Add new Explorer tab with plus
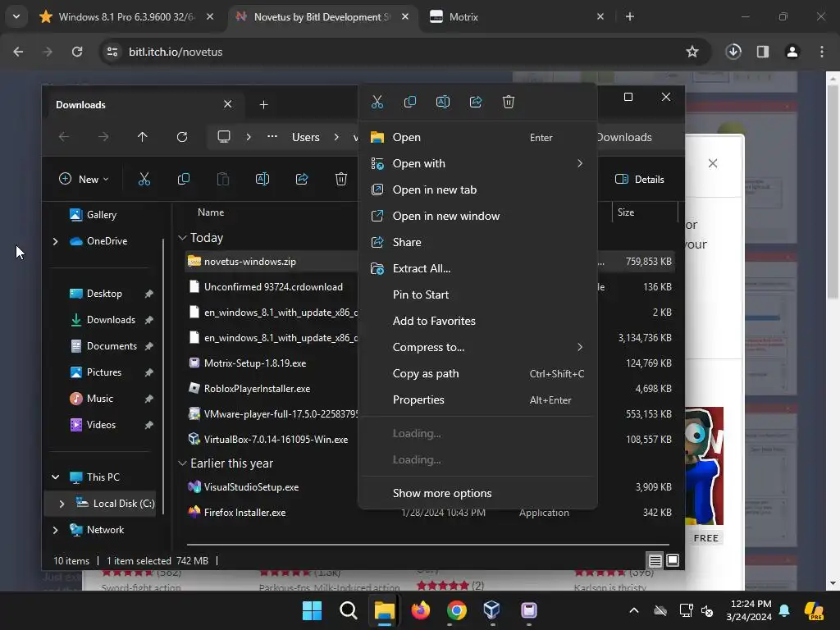840x630 pixels. (x=263, y=104)
